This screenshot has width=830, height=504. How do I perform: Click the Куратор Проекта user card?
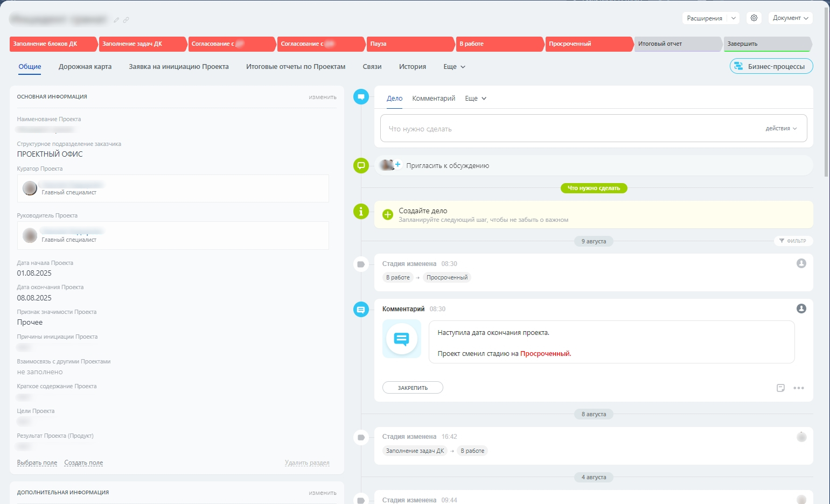coord(173,188)
